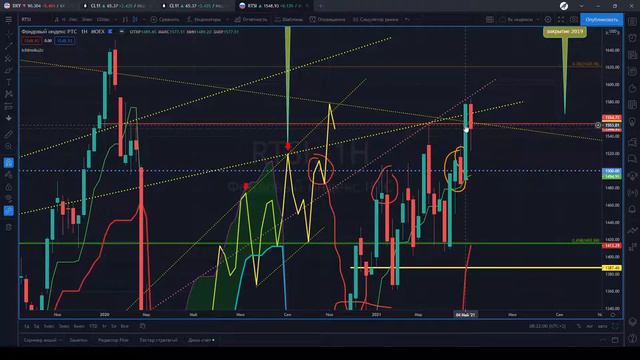Open ideas lightbulb panel in right sidebar
This screenshot has height=360, width=640.
pos(633,122)
